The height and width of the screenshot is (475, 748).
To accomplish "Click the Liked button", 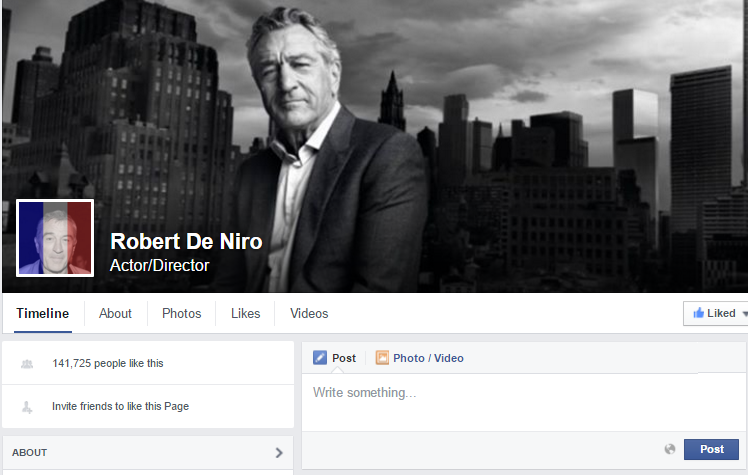I will [715, 313].
